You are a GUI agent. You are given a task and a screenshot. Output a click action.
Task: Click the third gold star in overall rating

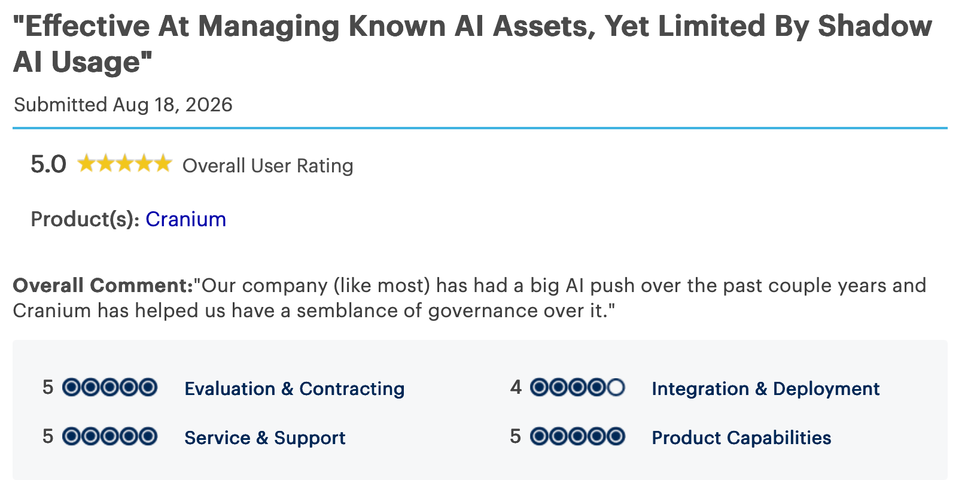[124, 163]
